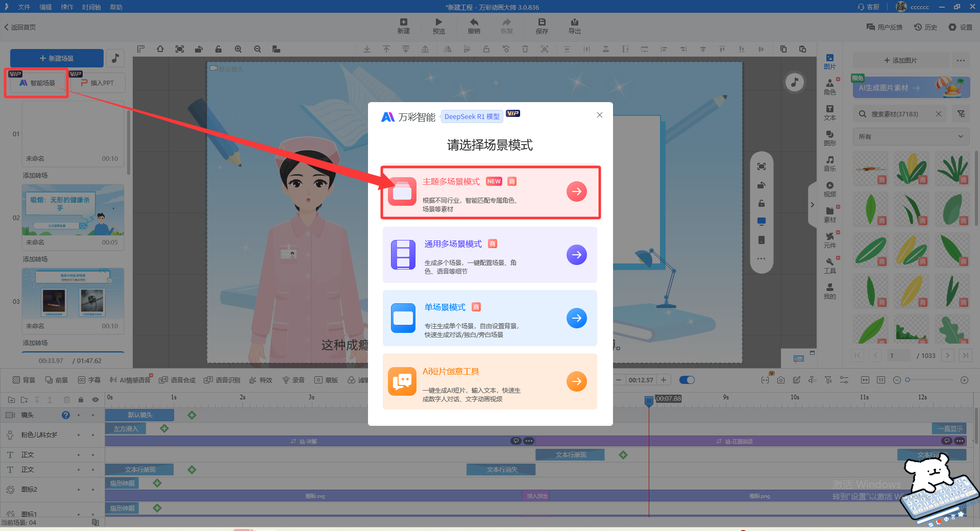980x531 pixels.
Task: Toggle the timeline eye visibility icon
Action: click(x=95, y=400)
